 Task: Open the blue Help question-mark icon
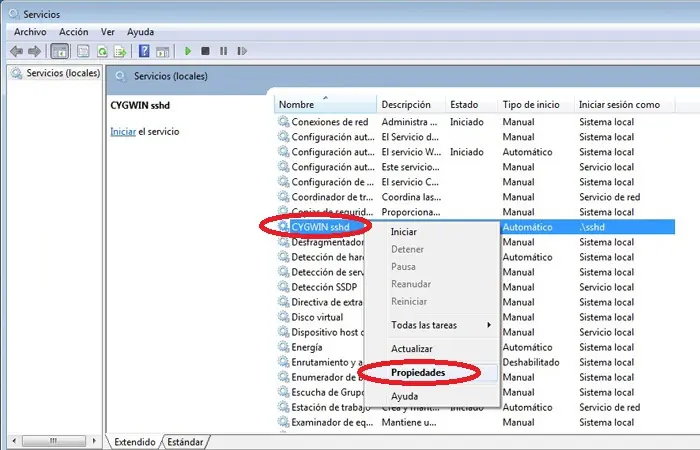coord(144,51)
